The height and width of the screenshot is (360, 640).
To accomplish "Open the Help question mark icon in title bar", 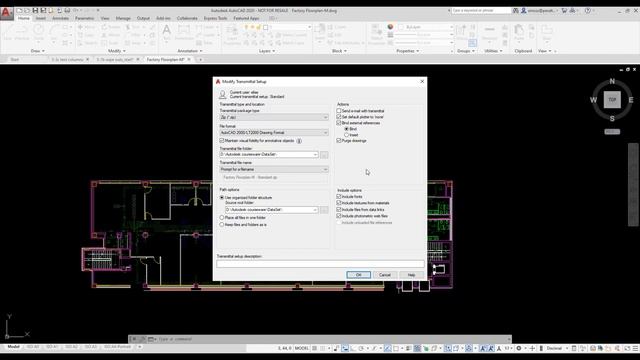I will (587, 11).
